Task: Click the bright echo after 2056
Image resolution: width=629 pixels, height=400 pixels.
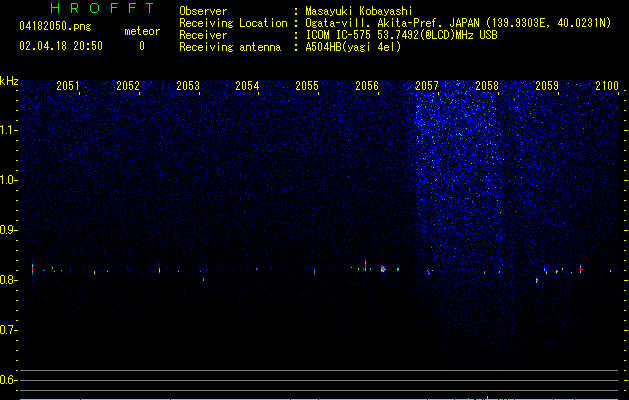Action: [x=383, y=269]
